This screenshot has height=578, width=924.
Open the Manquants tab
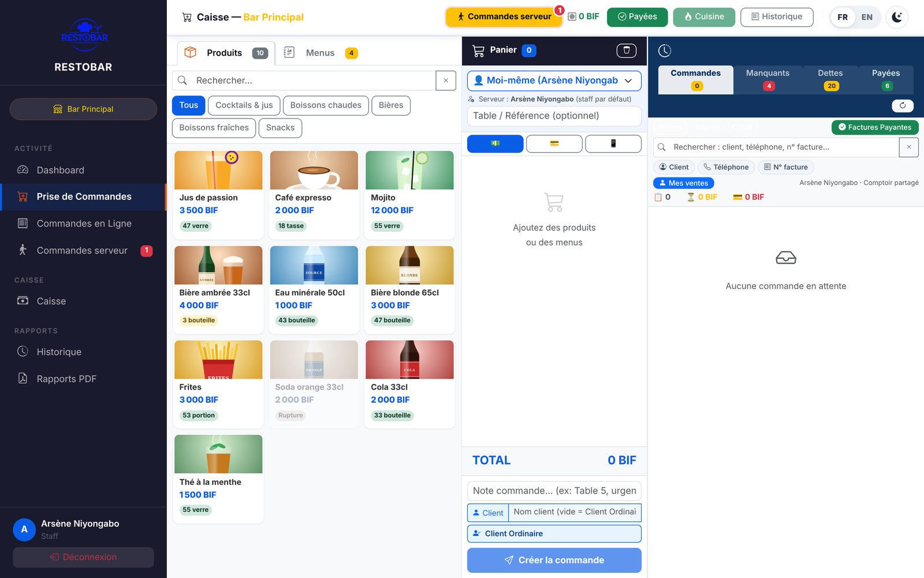point(767,79)
